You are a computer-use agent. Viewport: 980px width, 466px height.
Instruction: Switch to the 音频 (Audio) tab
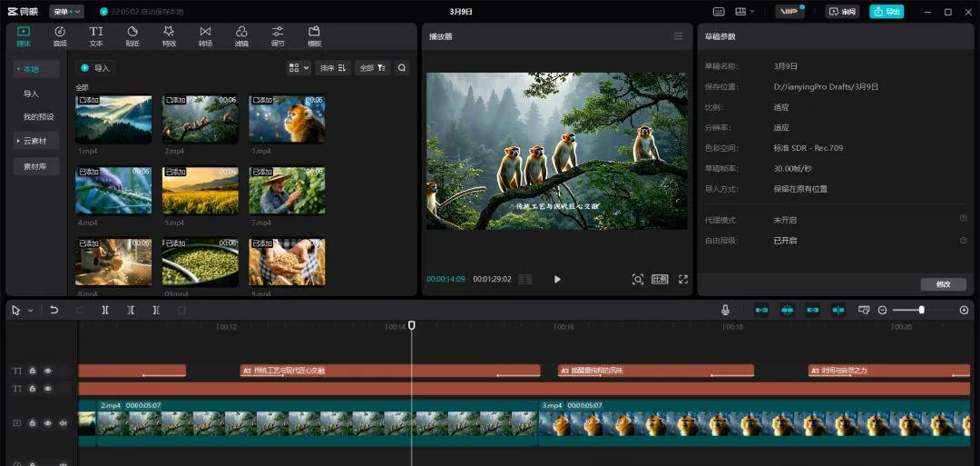(x=60, y=36)
